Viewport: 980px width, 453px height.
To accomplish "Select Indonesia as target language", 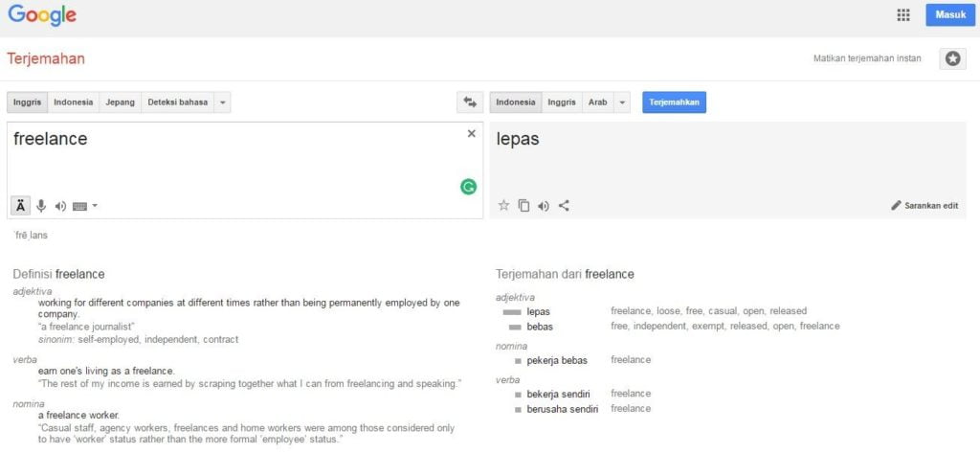I will click(516, 102).
